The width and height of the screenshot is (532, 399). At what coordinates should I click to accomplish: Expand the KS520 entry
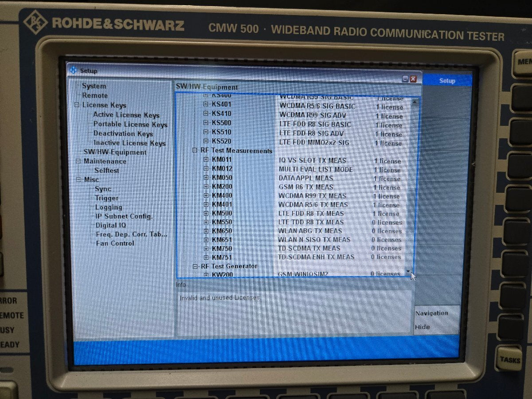pos(206,141)
